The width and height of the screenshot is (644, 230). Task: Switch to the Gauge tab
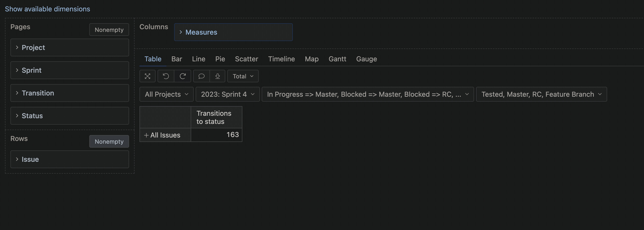pos(366,59)
